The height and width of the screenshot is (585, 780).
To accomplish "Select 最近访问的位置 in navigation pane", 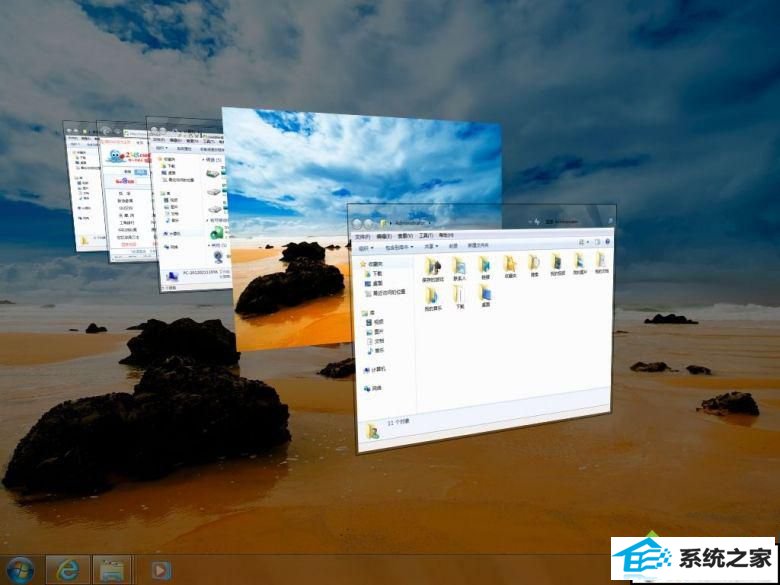I will click(386, 292).
